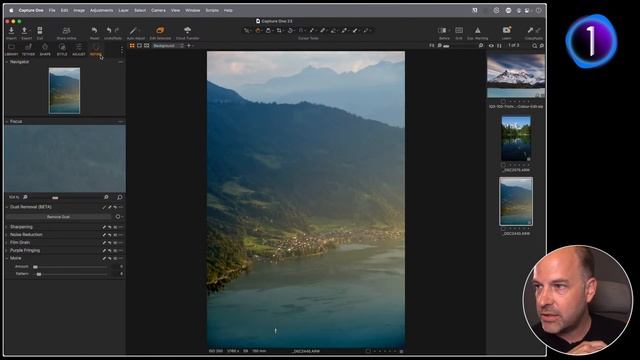
Task: Click the Undo arrow icon
Action: click(109, 31)
